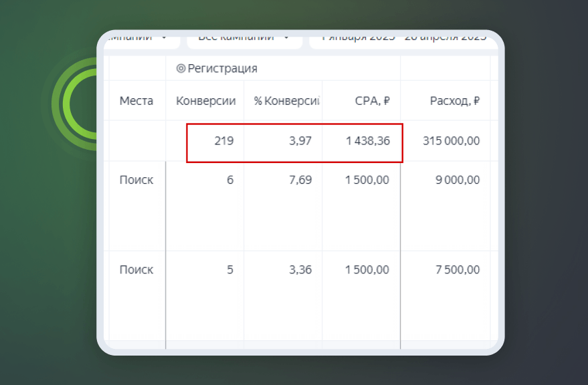Select conversion rate cell 7,69

click(300, 180)
